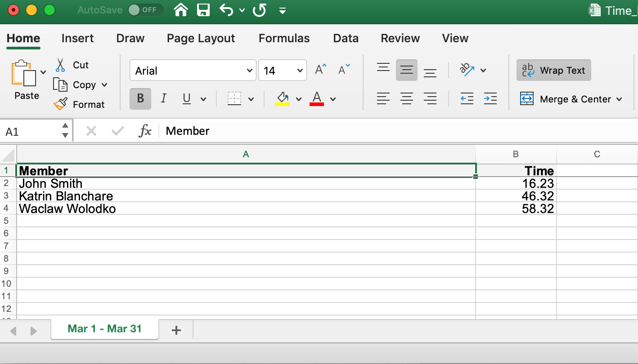This screenshot has height=364, width=638.
Task: Click the Save floppy disk icon
Action: point(204,10)
